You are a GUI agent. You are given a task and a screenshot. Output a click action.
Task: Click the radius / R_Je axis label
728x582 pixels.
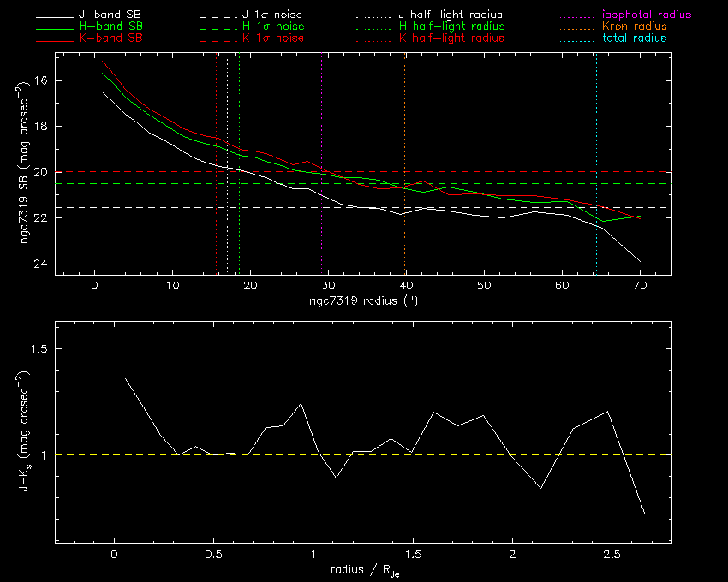[362, 570]
